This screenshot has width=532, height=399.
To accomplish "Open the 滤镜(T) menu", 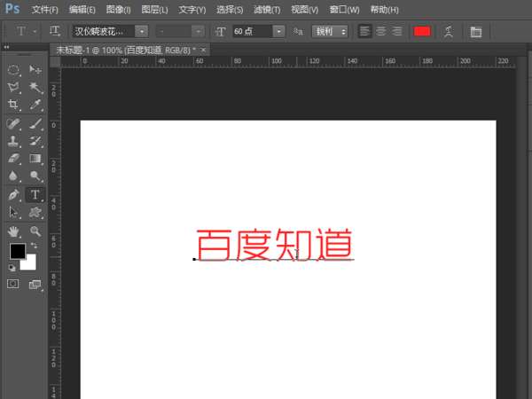I will pyautogui.click(x=267, y=10).
